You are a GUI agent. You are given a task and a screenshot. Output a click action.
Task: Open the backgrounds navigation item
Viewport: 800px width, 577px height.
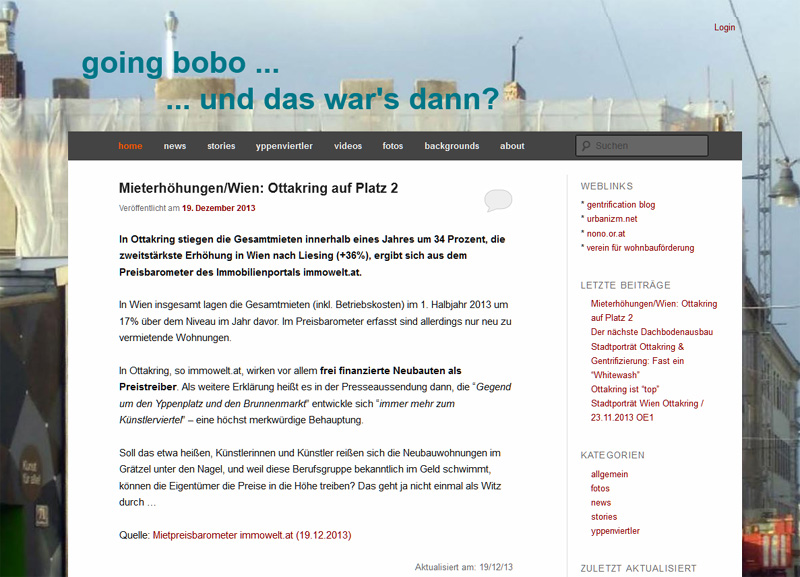(452, 146)
